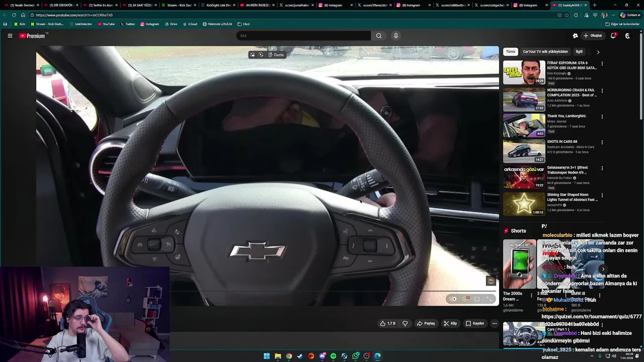Open Galatasaray'ın 3+1 Şifresi video thumbnail
Screen dimensions: 644x362
[524, 176]
